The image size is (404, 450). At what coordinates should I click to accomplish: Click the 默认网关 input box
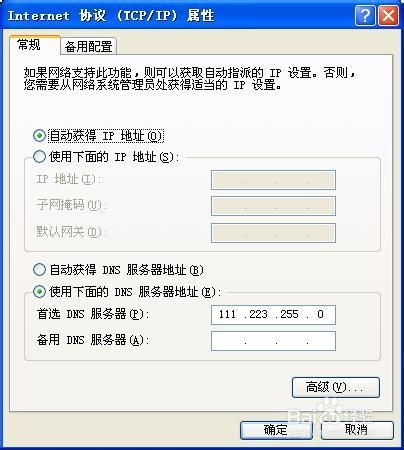tap(273, 233)
